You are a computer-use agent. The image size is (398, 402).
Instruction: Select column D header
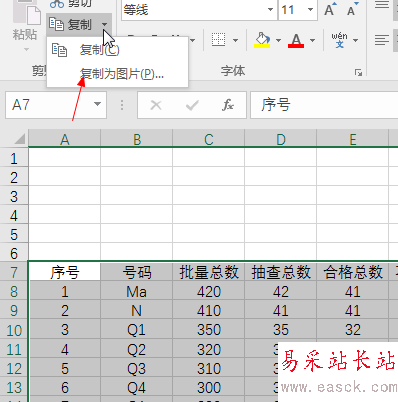(x=281, y=139)
